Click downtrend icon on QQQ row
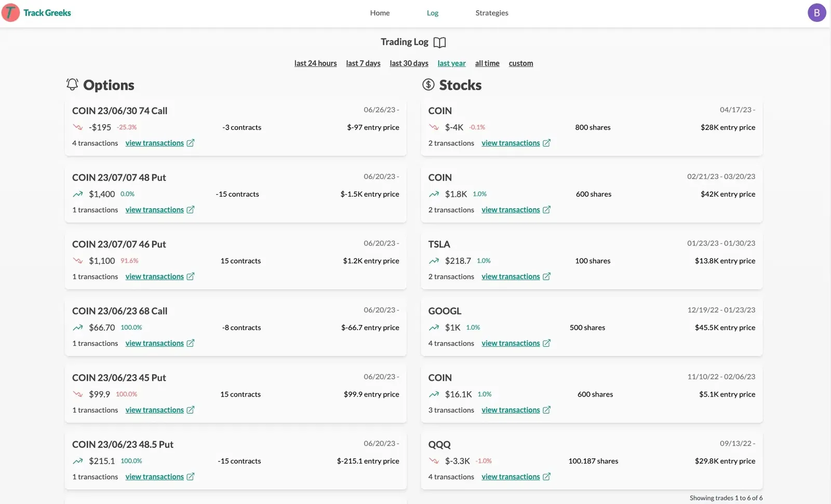Image resolution: width=831 pixels, height=504 pixels. click(434, 461)
